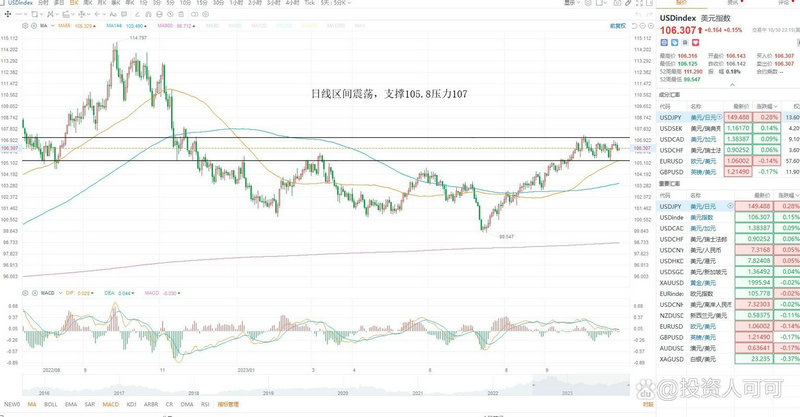Viewport: 800px width, 417px height.
Task: Toggle the MACD indicator at chart bottom
Action: (x=110, y=406)
